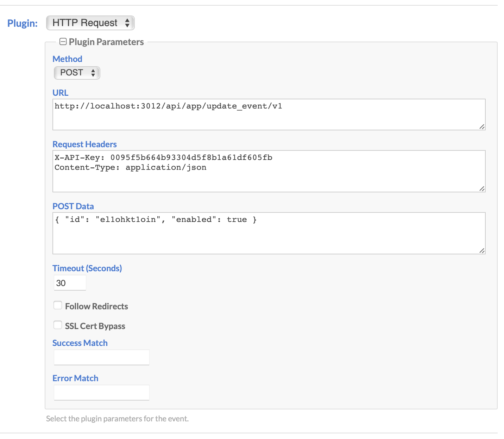Click the Error Match input field

[102, 392]
